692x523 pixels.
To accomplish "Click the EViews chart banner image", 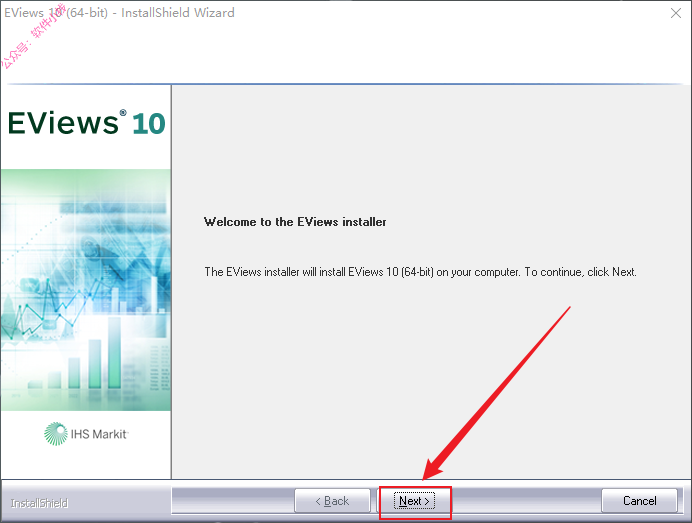I will click(86, 290).
